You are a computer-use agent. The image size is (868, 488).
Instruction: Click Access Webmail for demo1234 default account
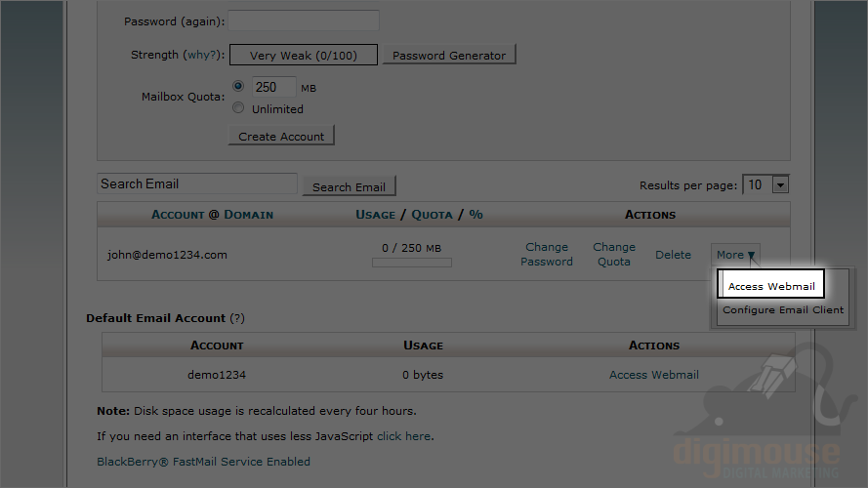[x=654, y=375]
